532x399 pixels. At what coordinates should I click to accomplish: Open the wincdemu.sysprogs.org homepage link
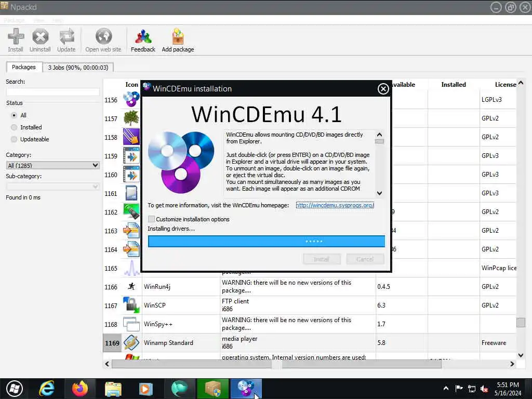coord(335,205)
